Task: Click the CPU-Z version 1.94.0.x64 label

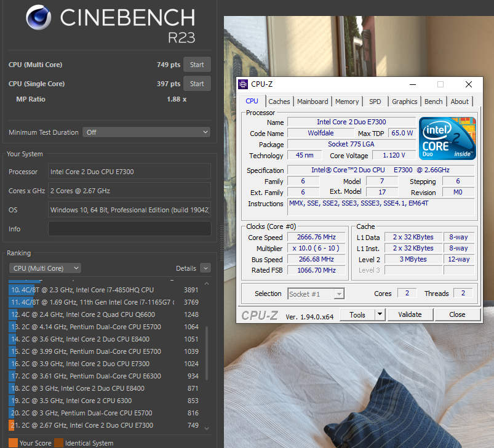Action: [309, 317]
